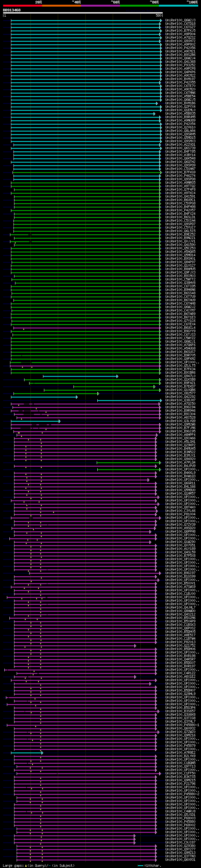
Task: Open hit UniRef100_C6TD18
Action: [180, 24]
